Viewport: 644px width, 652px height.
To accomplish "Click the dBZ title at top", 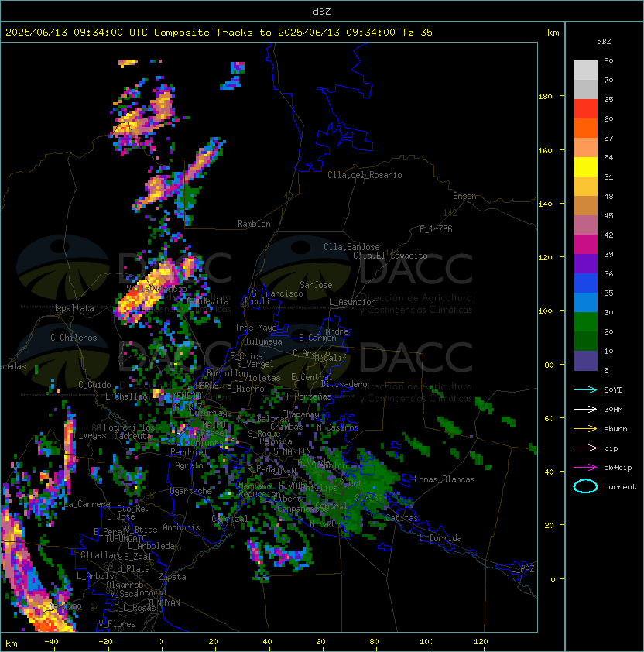I will [x=322, y=11].
